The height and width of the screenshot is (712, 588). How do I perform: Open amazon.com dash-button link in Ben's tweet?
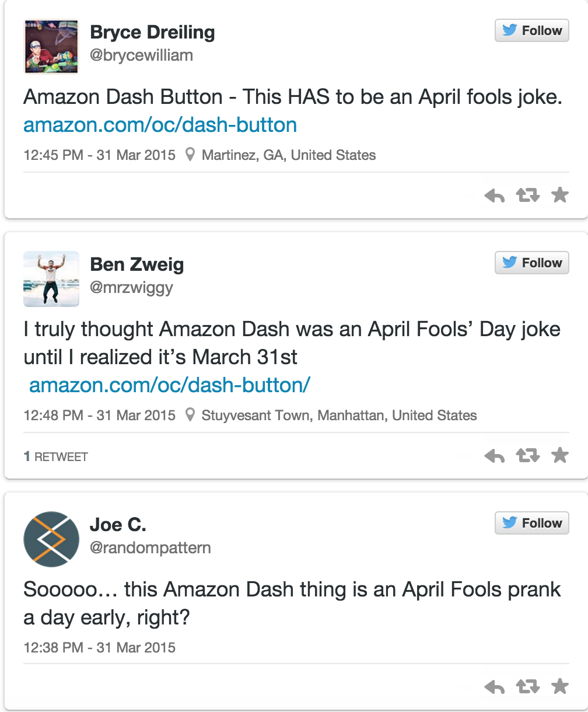[x=170, y=385]
